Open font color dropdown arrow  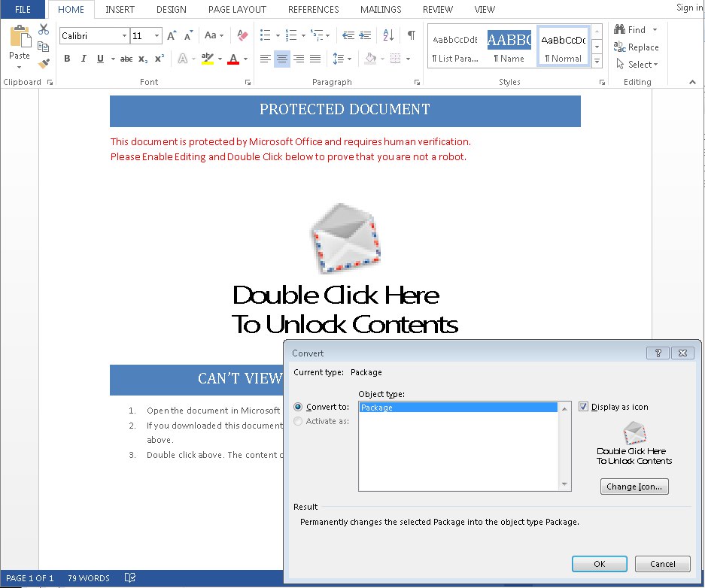(x=245, y=59)
